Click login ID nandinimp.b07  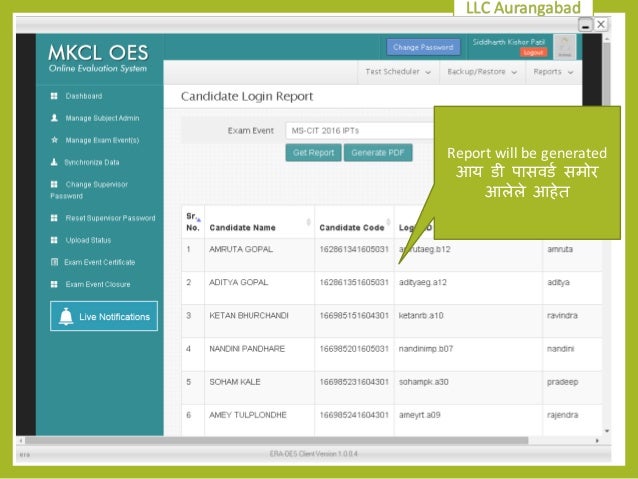point(426,349)
